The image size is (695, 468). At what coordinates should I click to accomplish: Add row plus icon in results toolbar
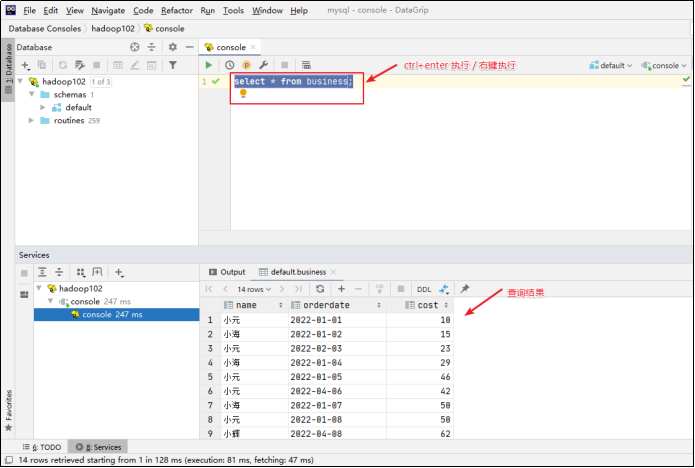coord(341,289)
